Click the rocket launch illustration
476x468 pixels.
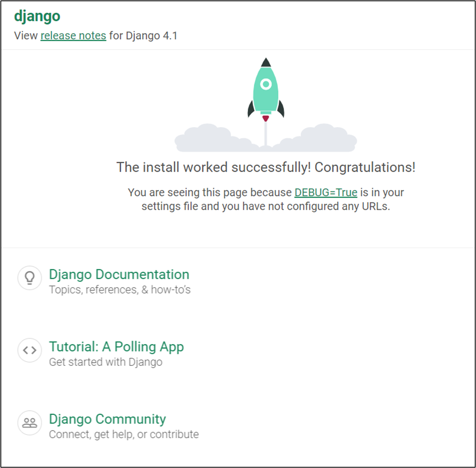pos(266,105)
